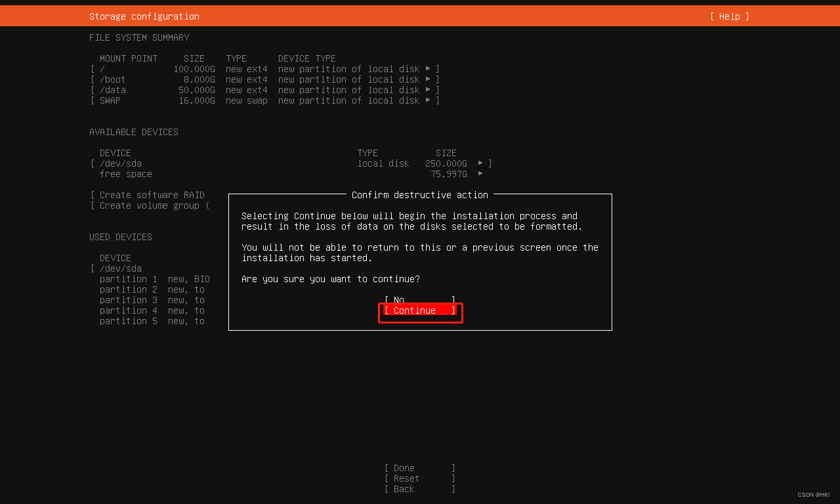The height and width of the screenshot is (504, 840).
Task: Click the 16.000G size value
Action: pyautogui.click(x=197, y=100)
